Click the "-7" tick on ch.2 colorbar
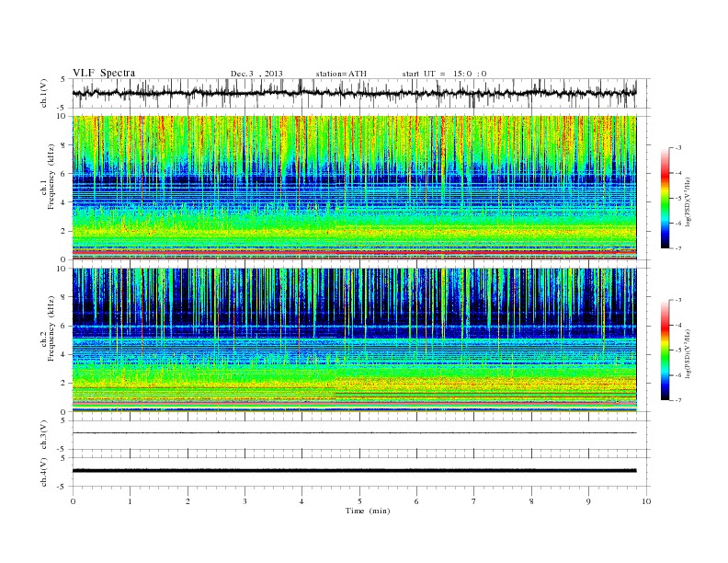The width and height of the screenshot is (728, 563). [678, 400]
